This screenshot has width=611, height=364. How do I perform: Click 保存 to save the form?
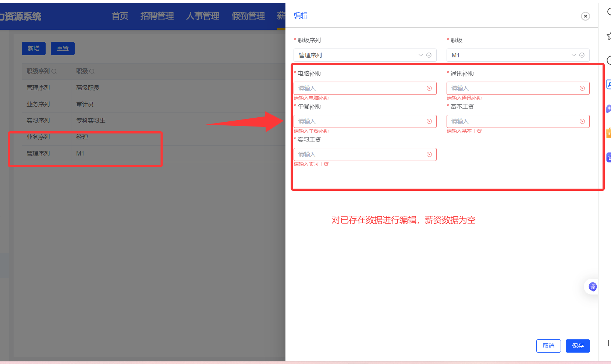578,346
